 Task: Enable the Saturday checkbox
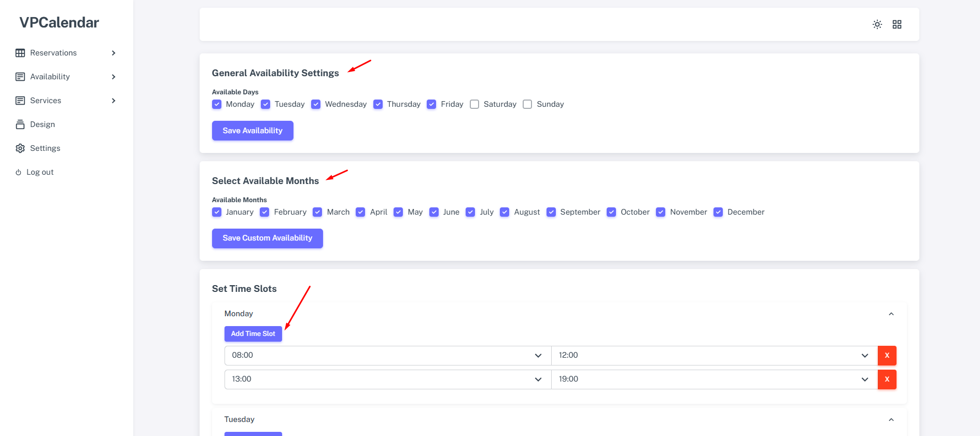(474, 104)
